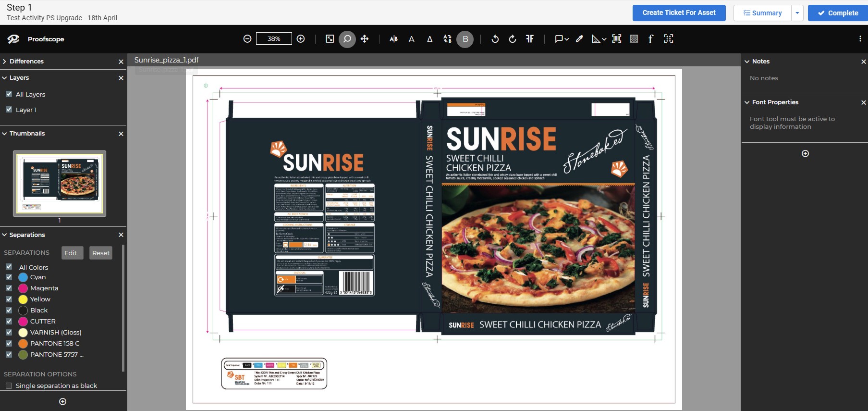Show version B only

[x=465, y=39]
